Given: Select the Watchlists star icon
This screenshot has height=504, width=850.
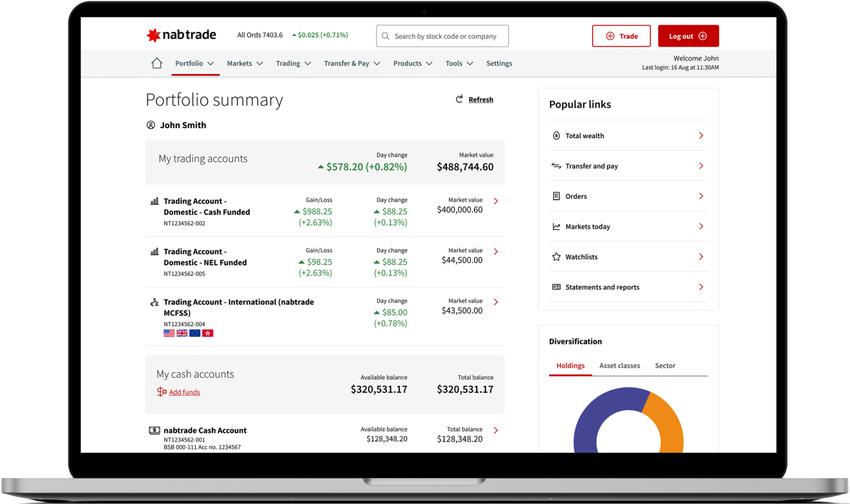Looking at the screenshot, I should tap(556, 256).
